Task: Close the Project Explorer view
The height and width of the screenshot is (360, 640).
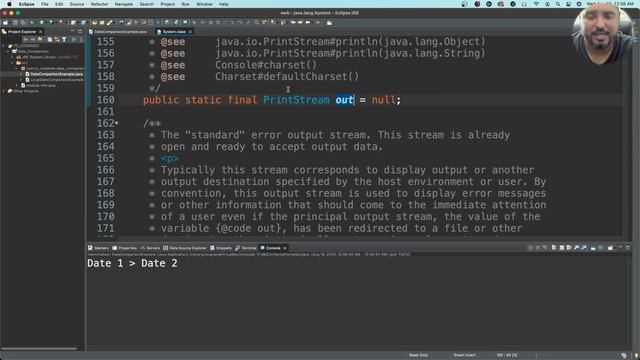Action: click(40, 31)
